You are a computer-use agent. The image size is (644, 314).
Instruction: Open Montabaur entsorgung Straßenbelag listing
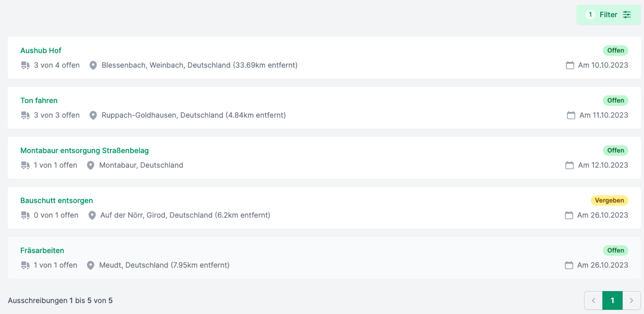tap(84, 150)
